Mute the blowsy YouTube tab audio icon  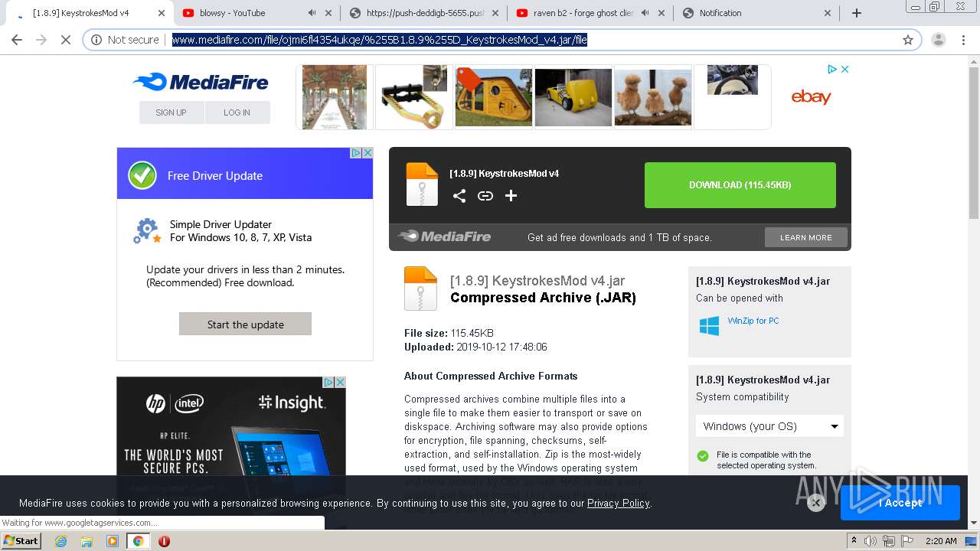(312, 13)
